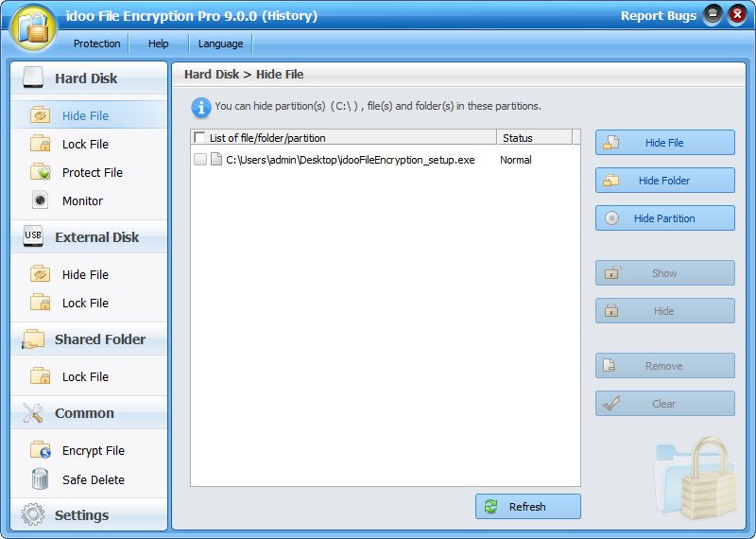Click the Remove button
The image size is (756, 539).
665,366
